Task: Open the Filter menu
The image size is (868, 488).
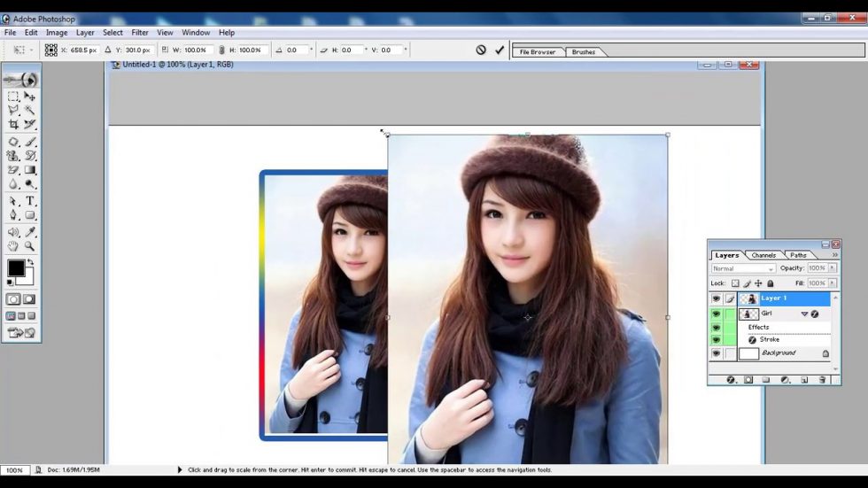Action: 140,33
